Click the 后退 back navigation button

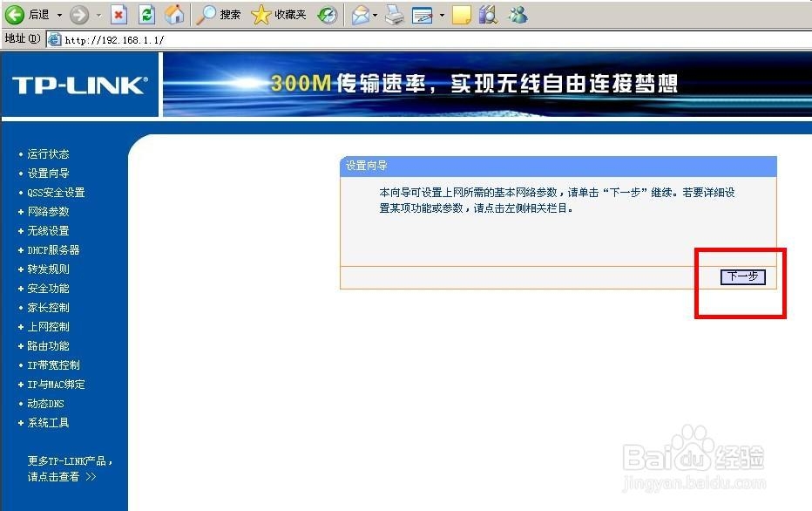[26, 15]
